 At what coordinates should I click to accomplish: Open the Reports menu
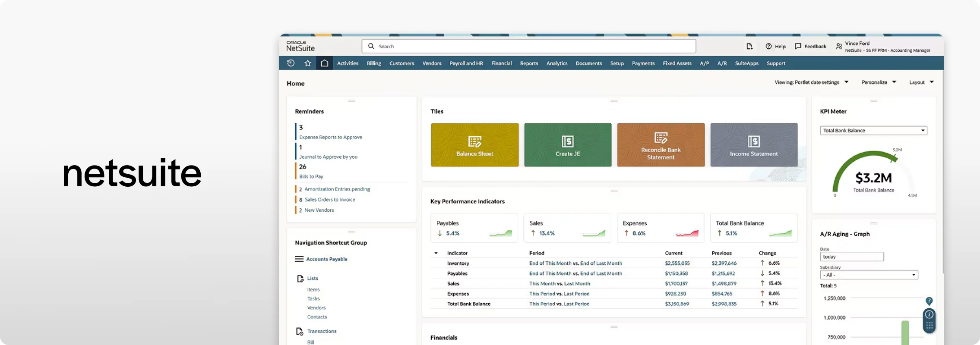coord(529,63)
